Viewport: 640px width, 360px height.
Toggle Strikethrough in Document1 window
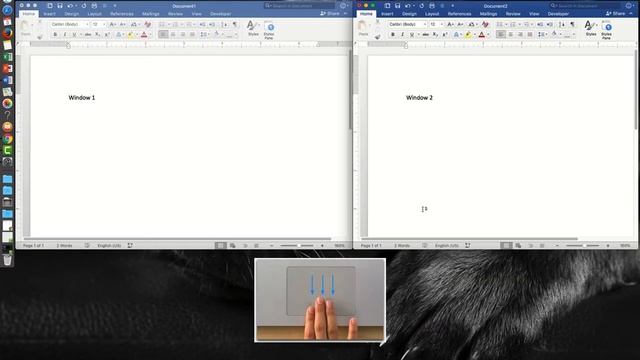(x=87, y=35)
